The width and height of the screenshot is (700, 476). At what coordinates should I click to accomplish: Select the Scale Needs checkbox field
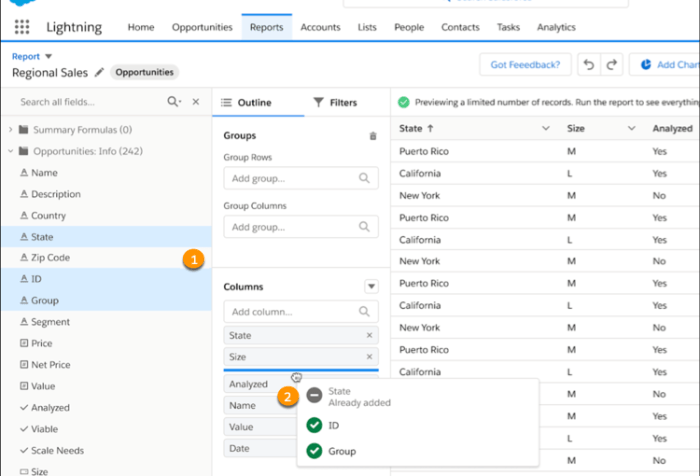pyautogui.click(x=56, y=450)
